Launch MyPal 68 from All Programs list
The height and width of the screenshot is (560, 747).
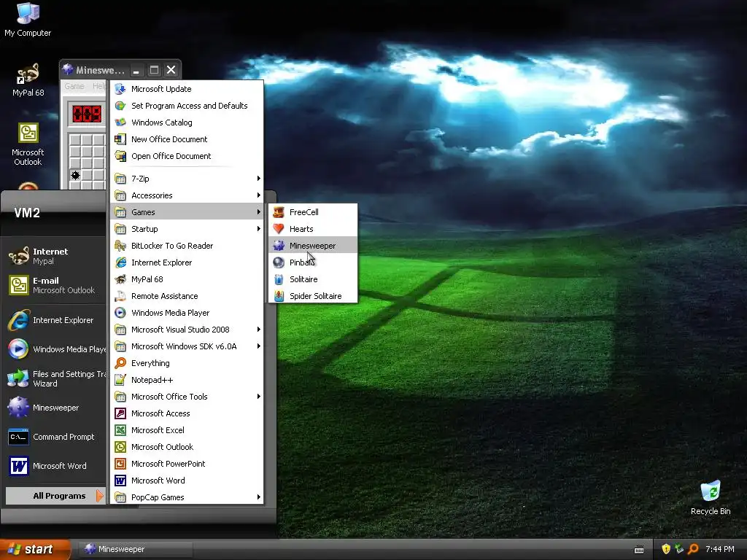[187, 279]
